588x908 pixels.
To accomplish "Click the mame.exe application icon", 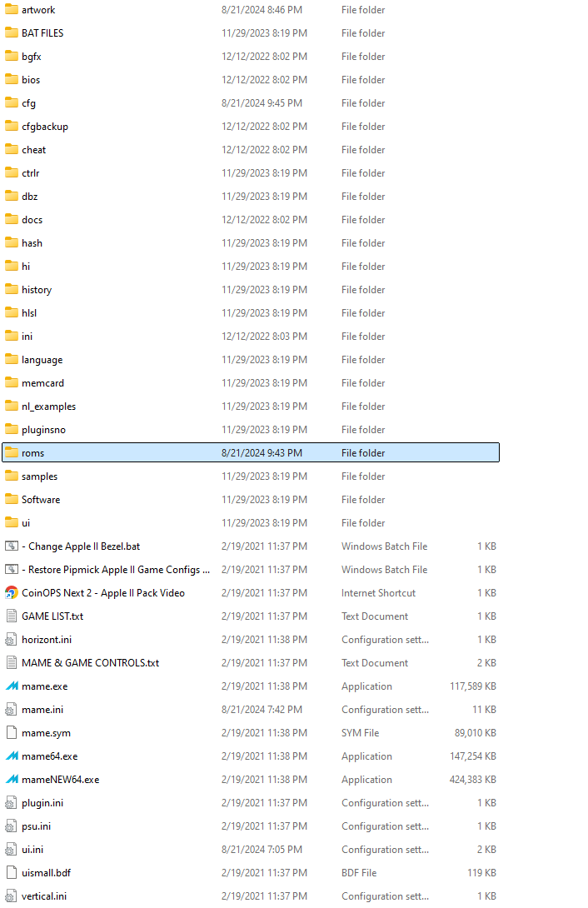I will (12, 686).
